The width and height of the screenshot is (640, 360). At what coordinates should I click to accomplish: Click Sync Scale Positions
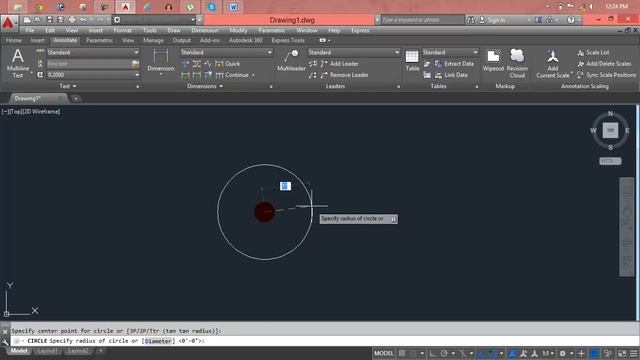point(607,75)
